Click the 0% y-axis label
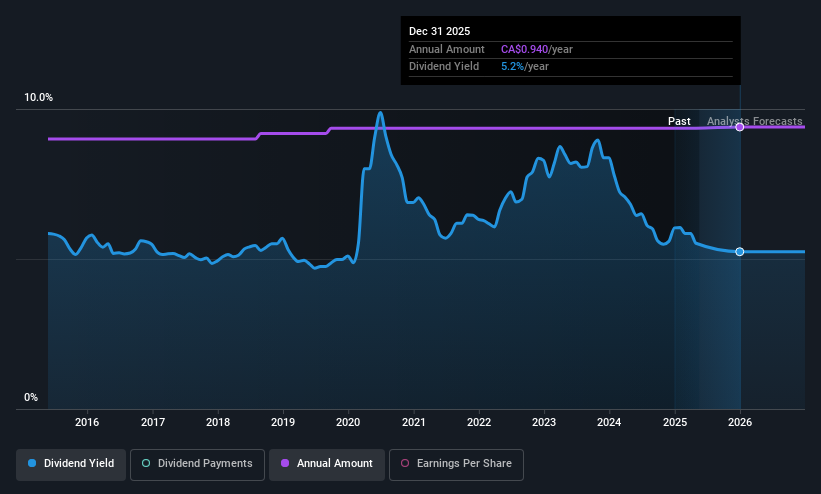Viewport: 821px width, 494px height. click(x=31, y=398)
